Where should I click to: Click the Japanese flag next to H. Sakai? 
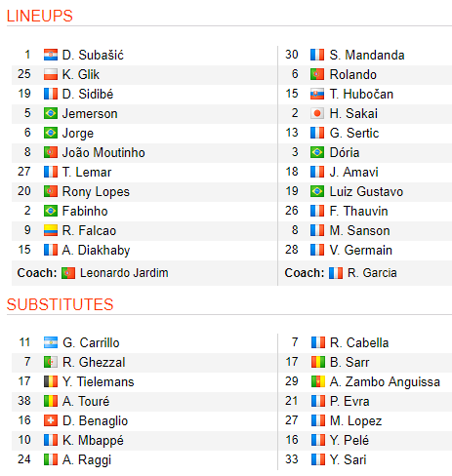pos(317,113)
